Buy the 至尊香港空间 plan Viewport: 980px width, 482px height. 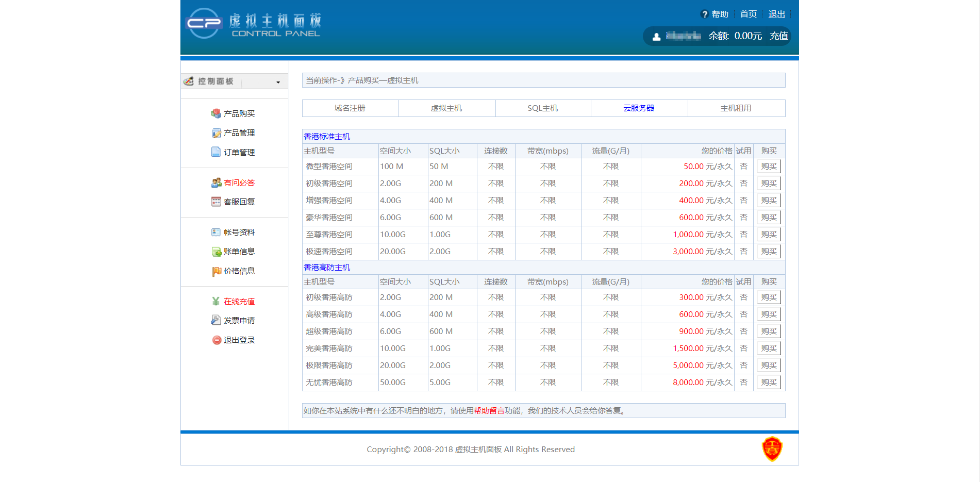(769, 235)
